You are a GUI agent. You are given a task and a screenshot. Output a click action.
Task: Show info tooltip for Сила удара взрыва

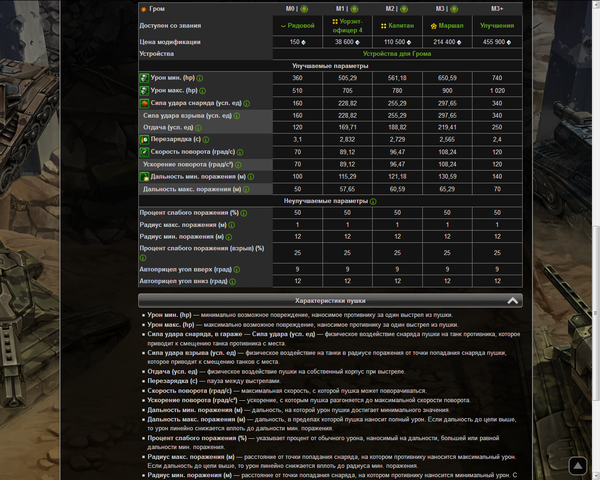click(x=237, y=116)
